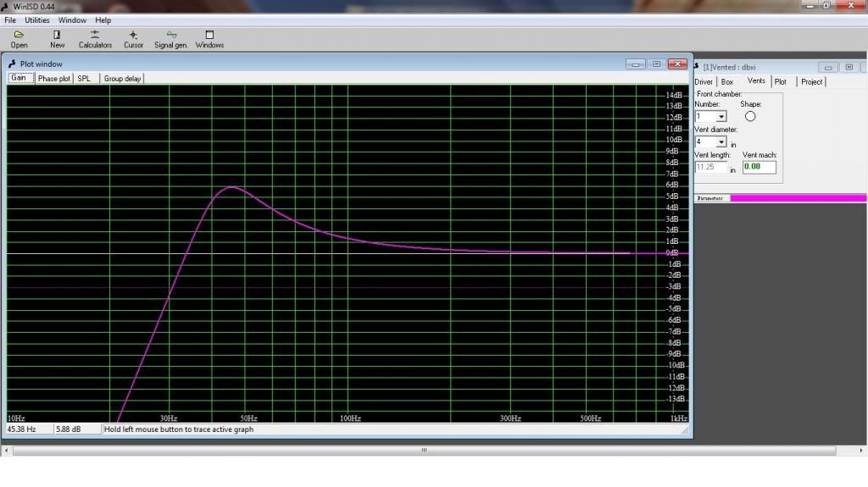The height and width of the screenshot is (487, 868).
Task: Click the gain curve peak near 50Hz
Action: tap(232, 187)
